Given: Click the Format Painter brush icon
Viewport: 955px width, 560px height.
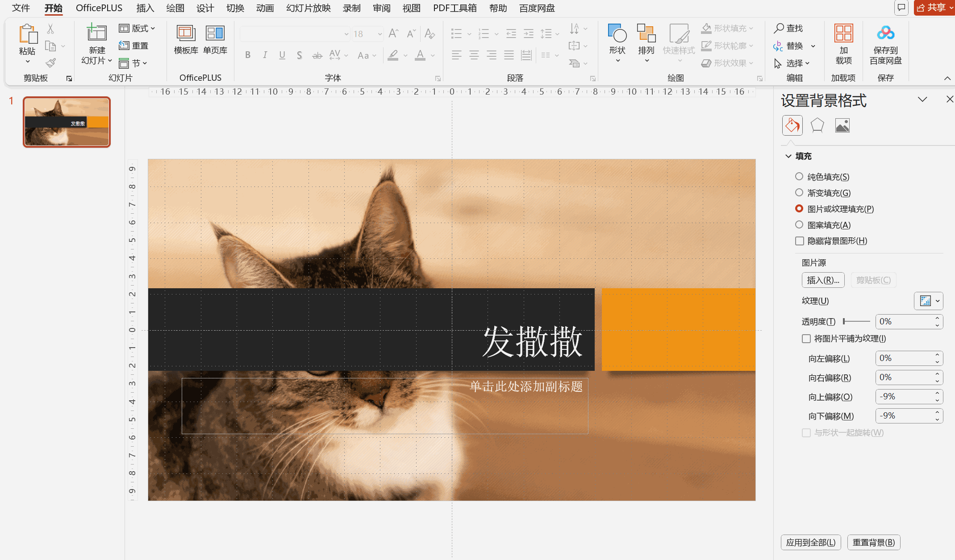Looking at the screenshot, I should pos(51,63).
